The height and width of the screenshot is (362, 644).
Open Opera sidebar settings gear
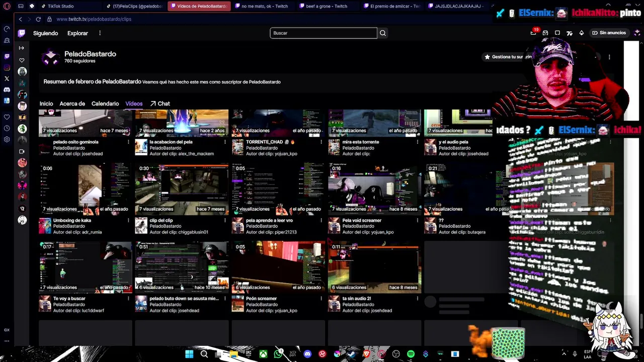[7, 139]
